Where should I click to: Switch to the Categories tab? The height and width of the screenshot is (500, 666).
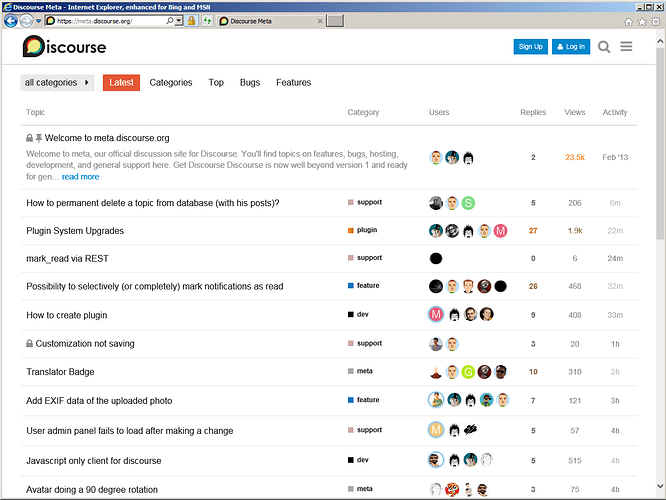pos(171,82)
